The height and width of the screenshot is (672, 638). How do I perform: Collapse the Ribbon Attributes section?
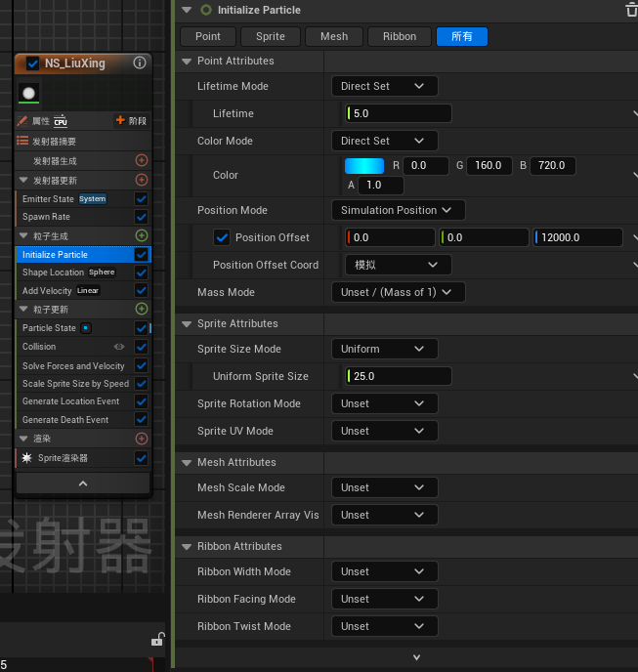(187, 547)
